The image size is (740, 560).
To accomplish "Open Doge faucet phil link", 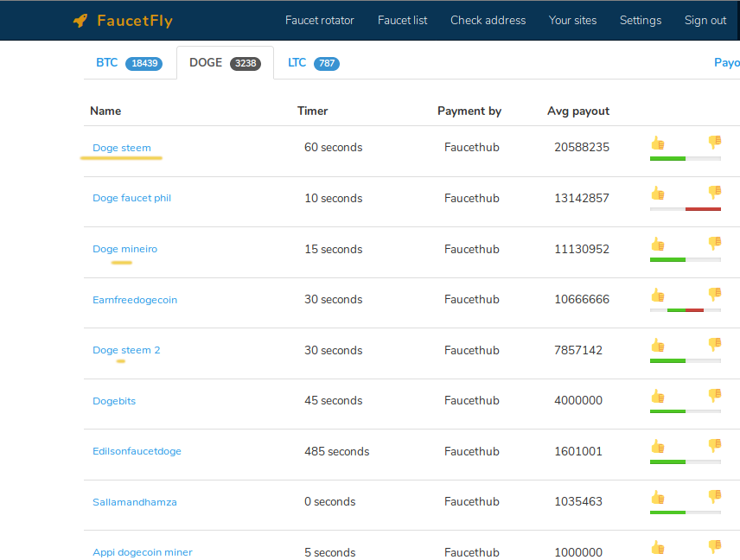I will (131, 198).
